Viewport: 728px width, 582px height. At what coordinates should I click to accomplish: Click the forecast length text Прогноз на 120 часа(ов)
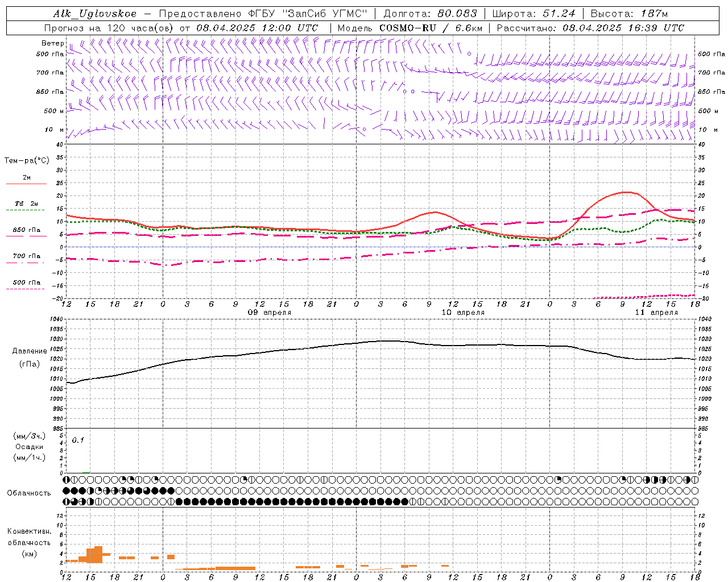coord(109,28)
